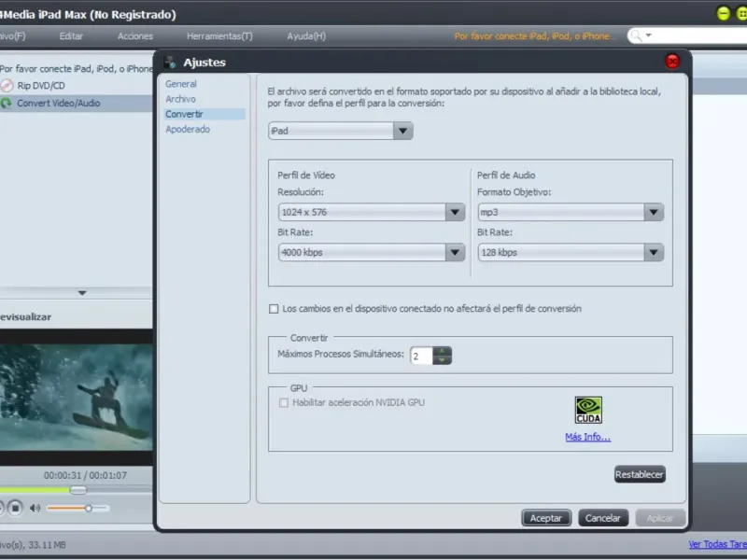Click the Perfil de Audio label
The image size is (747, 560).
[x=506, y=175]
